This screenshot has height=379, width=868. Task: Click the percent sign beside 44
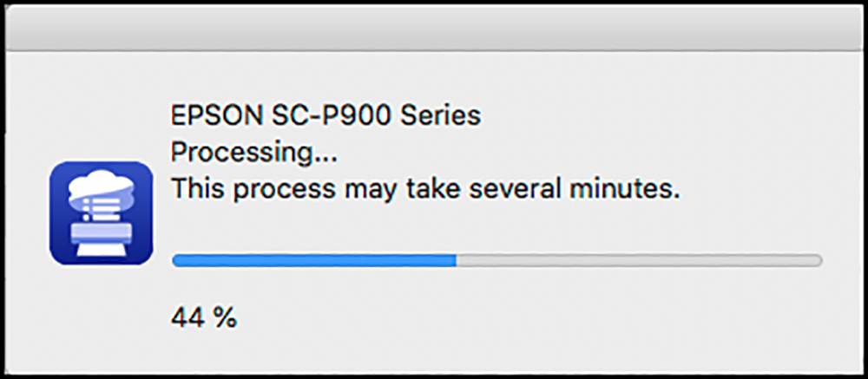(x=226, y=317)
